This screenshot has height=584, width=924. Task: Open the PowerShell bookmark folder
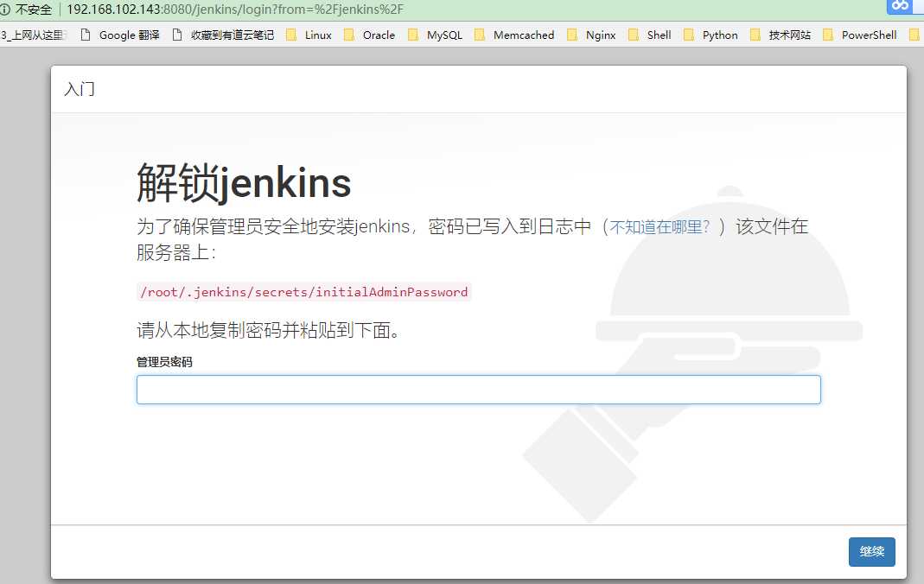[x=860, y=35]
